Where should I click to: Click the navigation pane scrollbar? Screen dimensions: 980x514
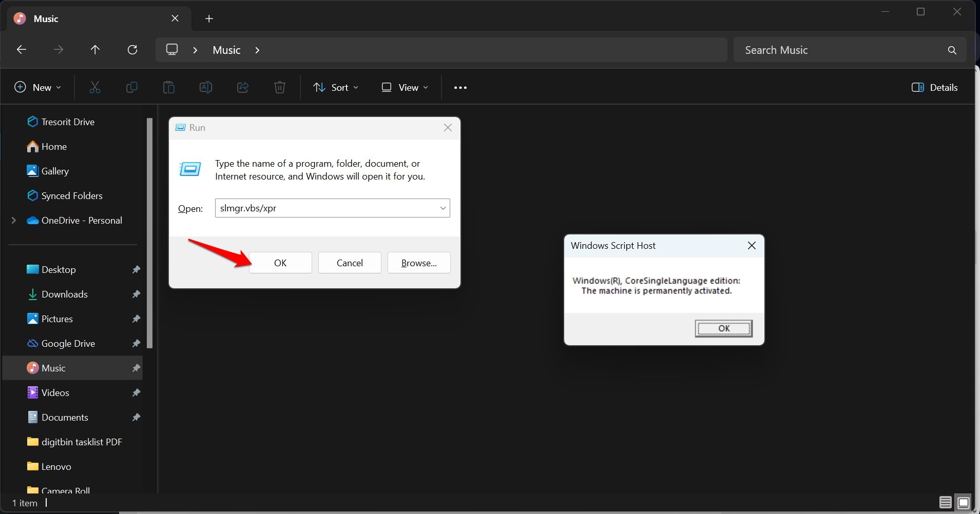pos(149,233)
